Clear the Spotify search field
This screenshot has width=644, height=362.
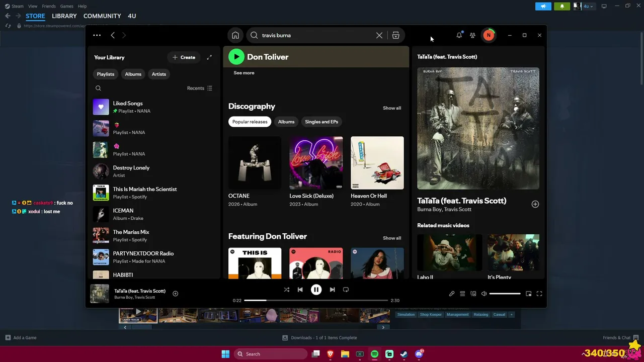click(379, 35)
